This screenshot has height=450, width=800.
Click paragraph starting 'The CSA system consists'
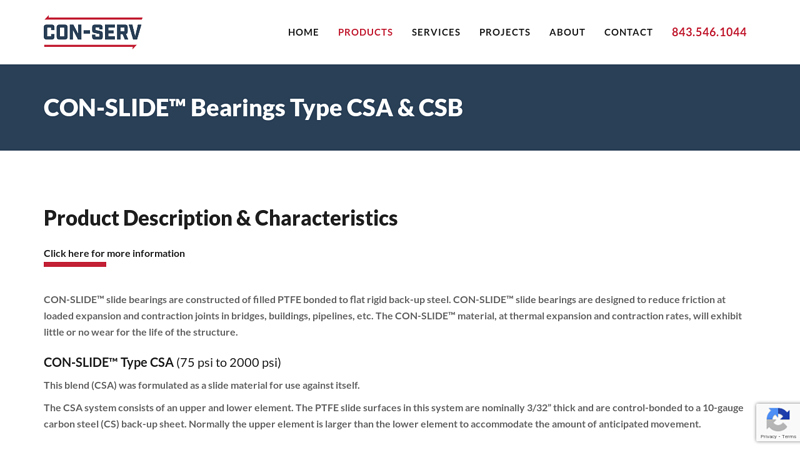click(393, 415)
